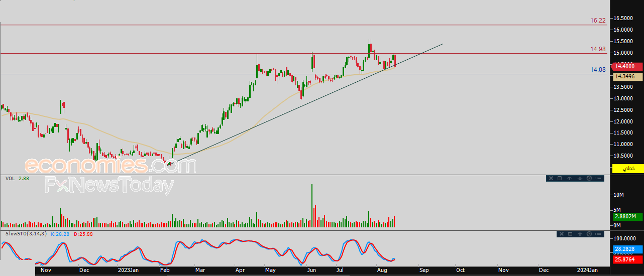Viewport: 644px width, 276px height.
Task: Select the green 2.8802M volume tag
Action: [x=627, y=217]
